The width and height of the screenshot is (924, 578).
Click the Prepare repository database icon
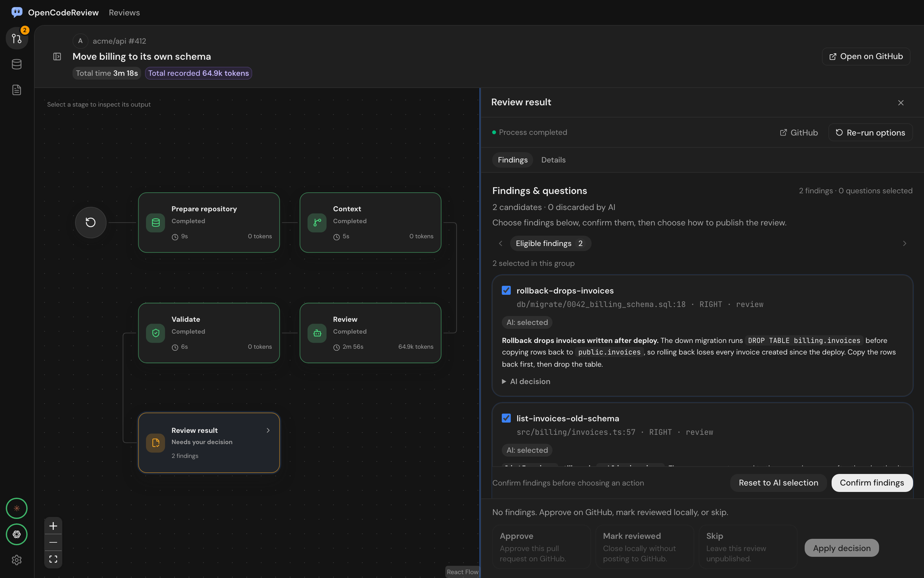[156, 222]
